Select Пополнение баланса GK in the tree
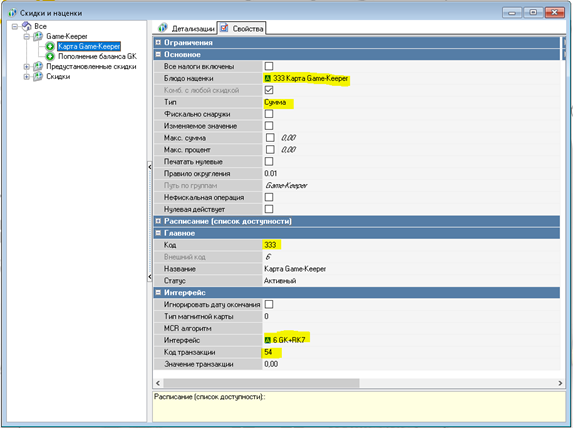Screen dimensions: 573x428 click(x=97, y=56)
